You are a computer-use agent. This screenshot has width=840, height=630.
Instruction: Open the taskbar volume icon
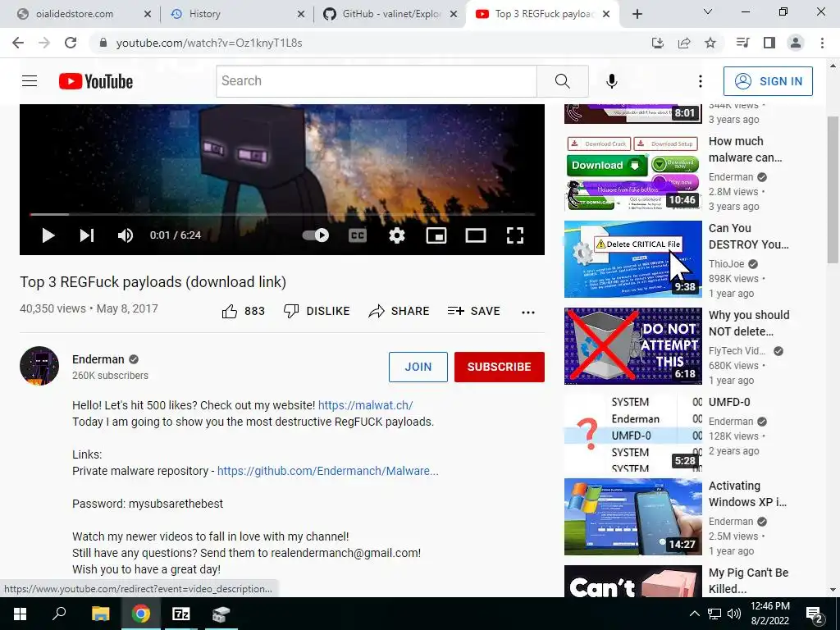coord(734,614)
